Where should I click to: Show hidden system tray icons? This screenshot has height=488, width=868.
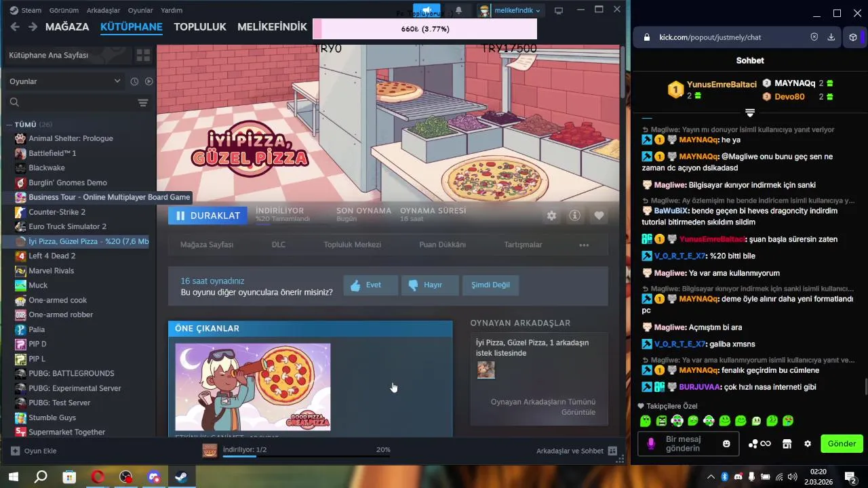pyautogui.click(x=711, y=476)
